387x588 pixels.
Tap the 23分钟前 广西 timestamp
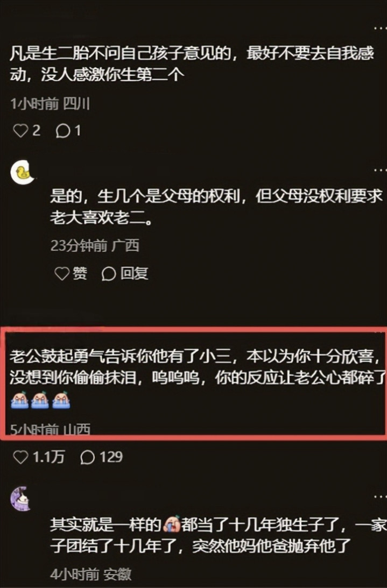pos(95,246)
